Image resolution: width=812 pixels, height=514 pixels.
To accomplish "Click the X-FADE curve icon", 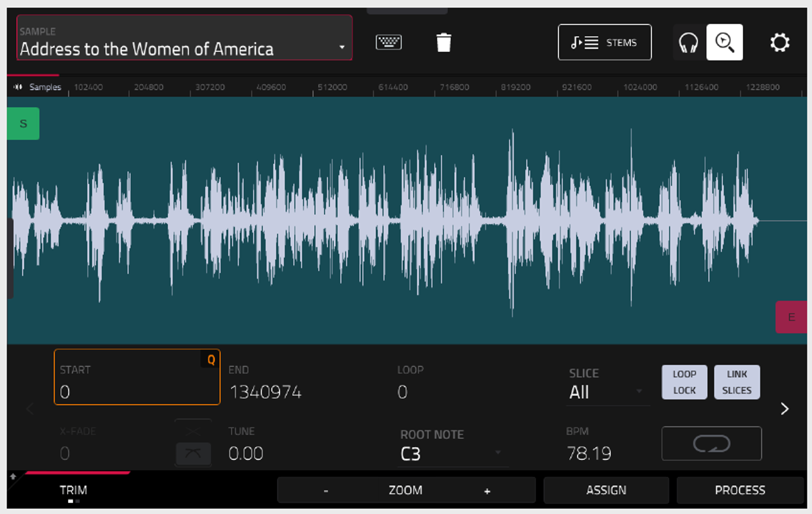I will point(193,454).
